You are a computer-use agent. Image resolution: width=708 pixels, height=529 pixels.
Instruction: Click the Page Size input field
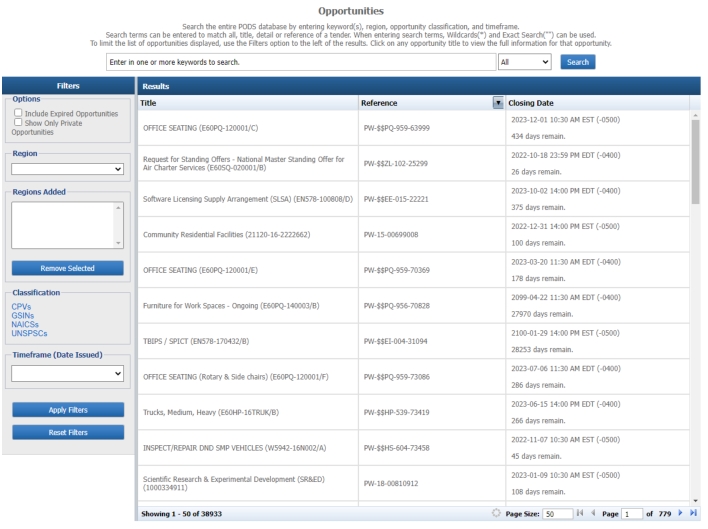point(558,514)
